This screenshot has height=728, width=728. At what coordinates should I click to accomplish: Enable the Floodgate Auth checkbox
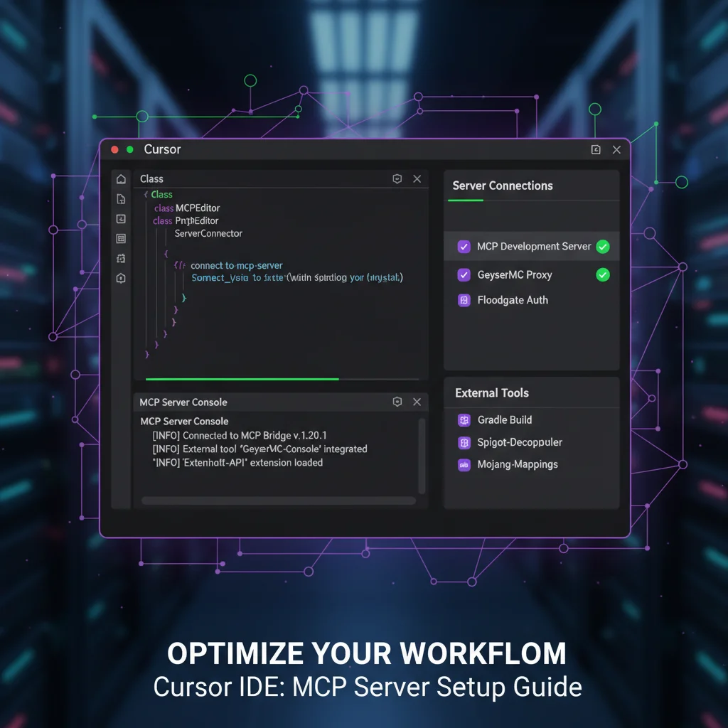[464, 300]
